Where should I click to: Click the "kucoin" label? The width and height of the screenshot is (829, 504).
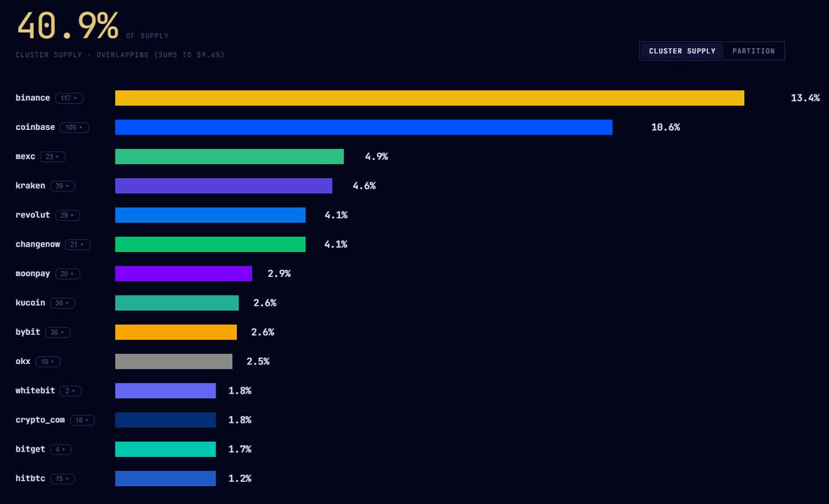tap(30, 303)
